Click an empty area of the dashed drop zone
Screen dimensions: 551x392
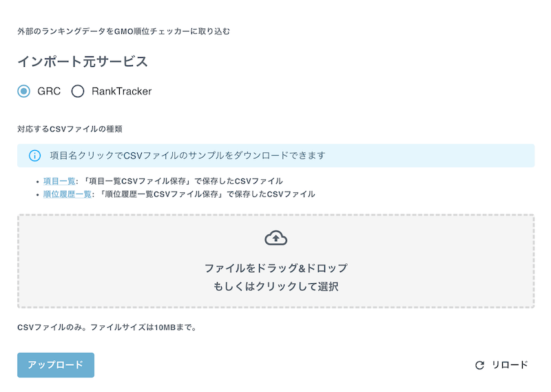pyautogui.click(x=105, y=261)
